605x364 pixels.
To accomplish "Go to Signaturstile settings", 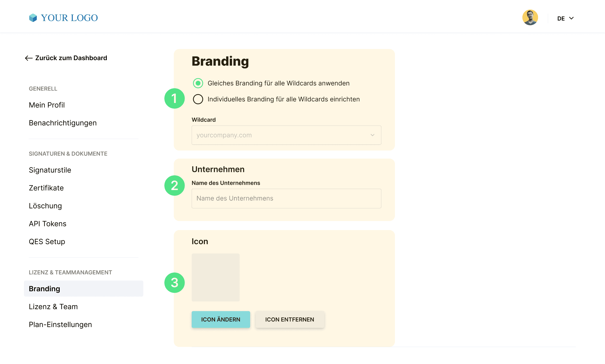I will pos(50,170).
